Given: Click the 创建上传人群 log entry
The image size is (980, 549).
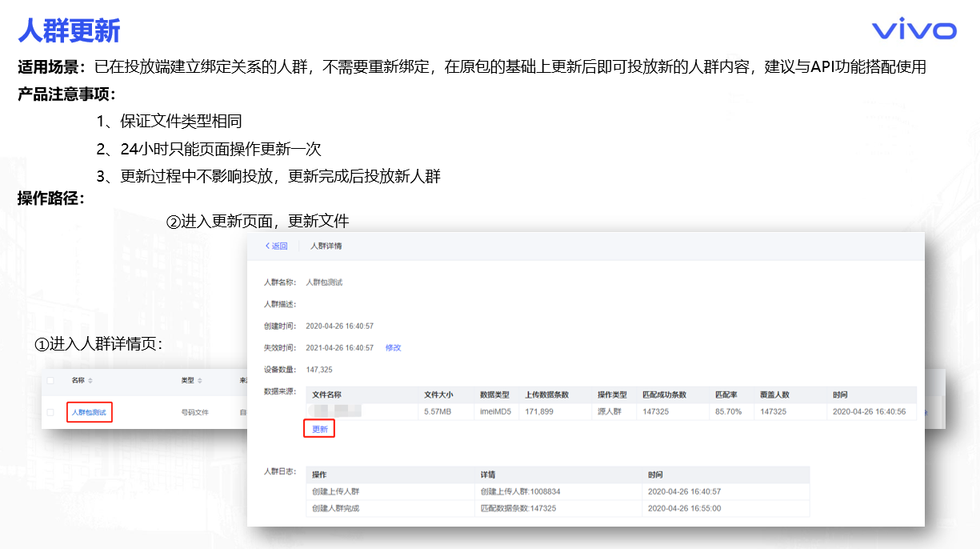Looking at the screenshot, I should click(336, 491).
